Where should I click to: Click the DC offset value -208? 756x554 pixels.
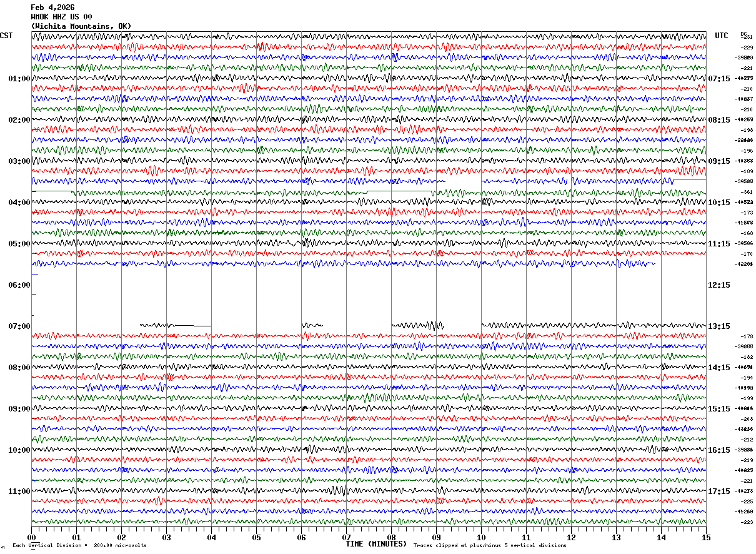(x=747, y=419)
